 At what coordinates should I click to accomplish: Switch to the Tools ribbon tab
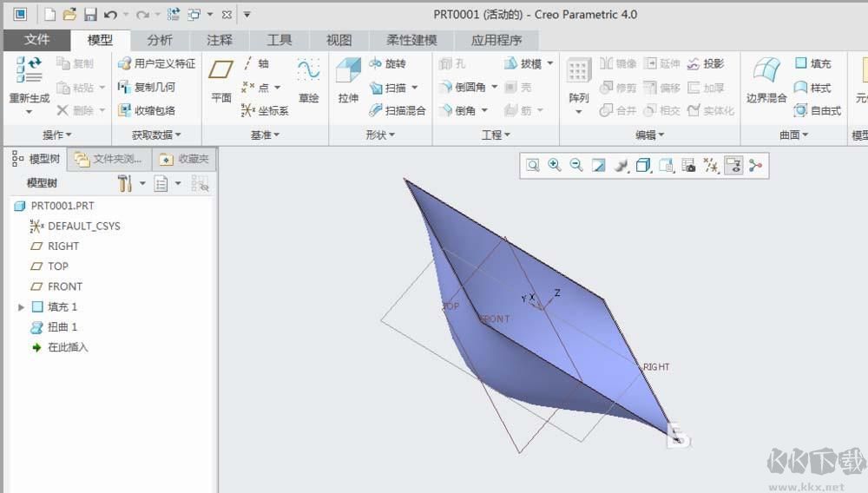click(279, 40)
